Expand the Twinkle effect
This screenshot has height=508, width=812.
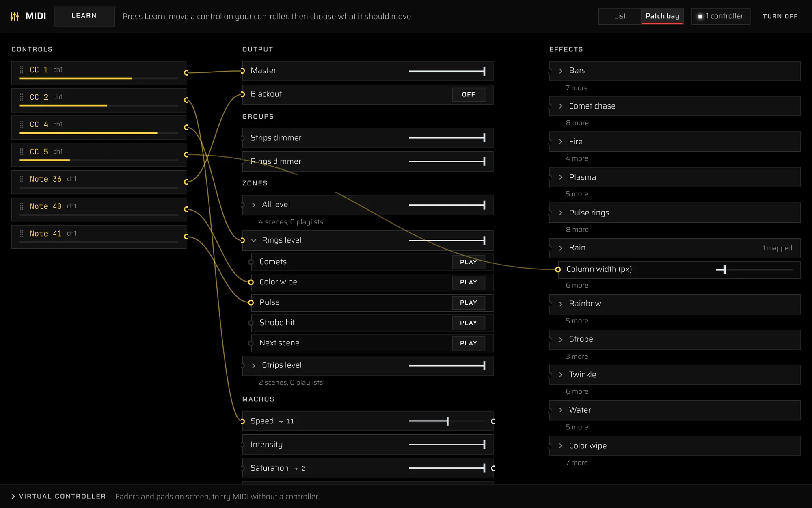tap(561, 375)
